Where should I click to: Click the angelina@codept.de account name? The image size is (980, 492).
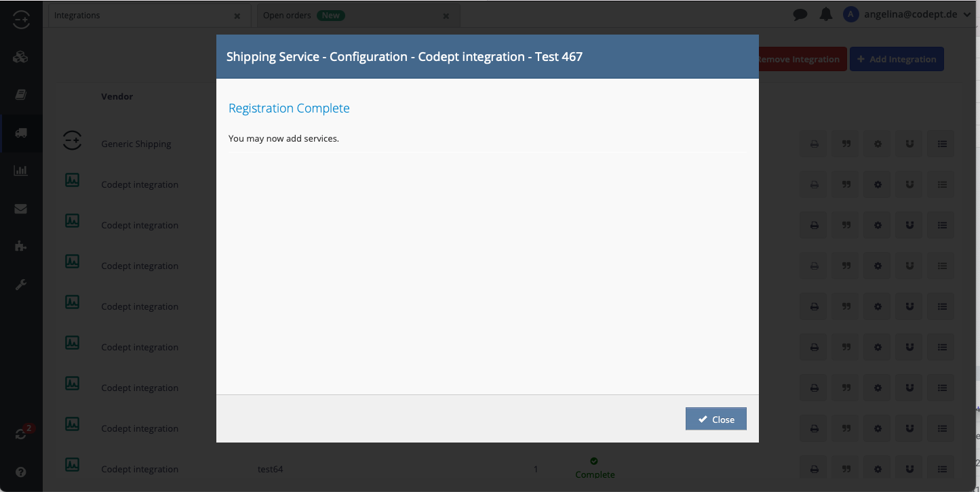(912, 14)
